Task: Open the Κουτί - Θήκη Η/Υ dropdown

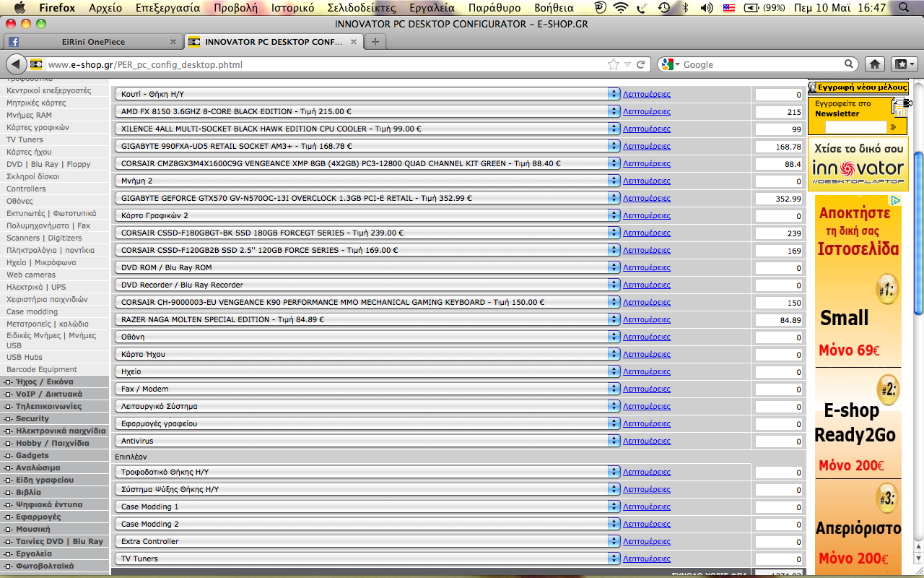Action: (x=367, y=94)
